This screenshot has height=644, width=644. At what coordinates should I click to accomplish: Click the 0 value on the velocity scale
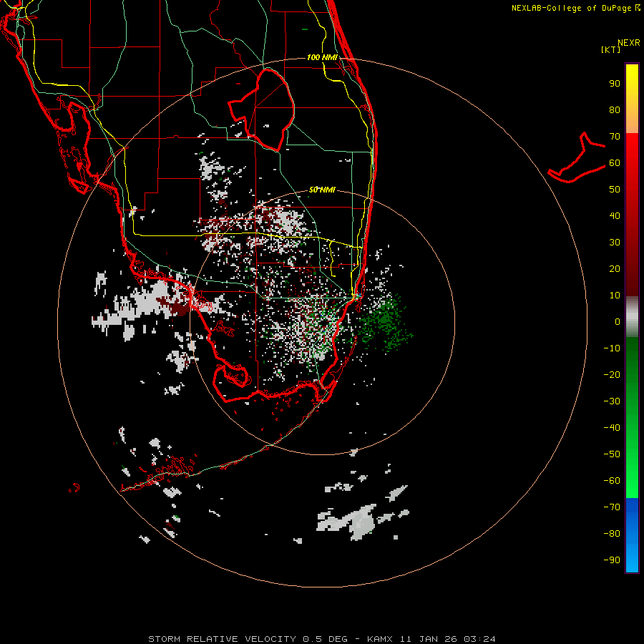(618, 322)
